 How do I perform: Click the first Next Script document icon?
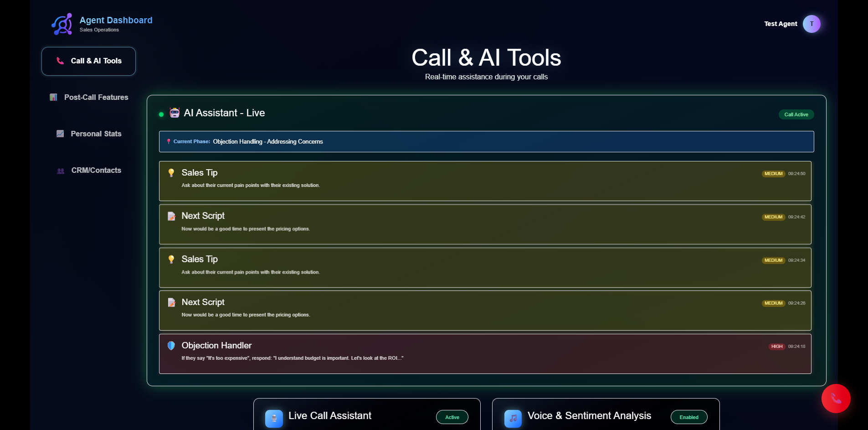pos(171,216)
